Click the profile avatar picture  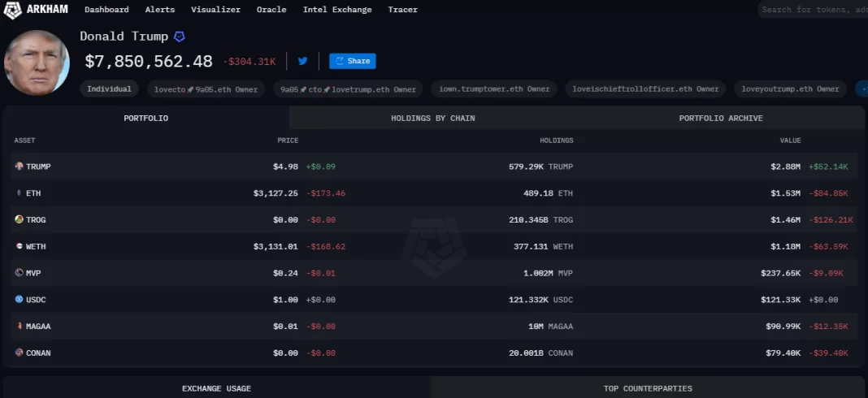click(37, 63)
